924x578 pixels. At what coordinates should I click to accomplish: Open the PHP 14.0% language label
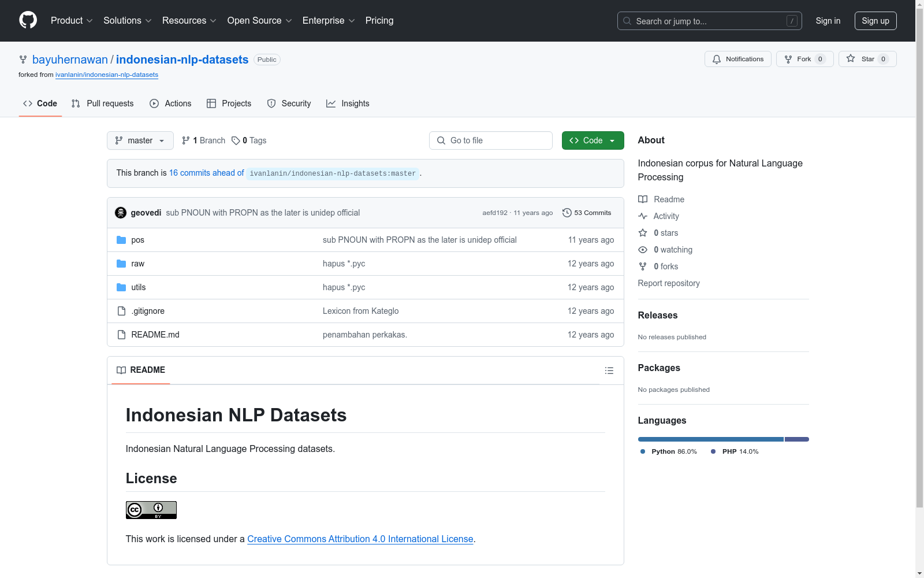coord(735,451)
